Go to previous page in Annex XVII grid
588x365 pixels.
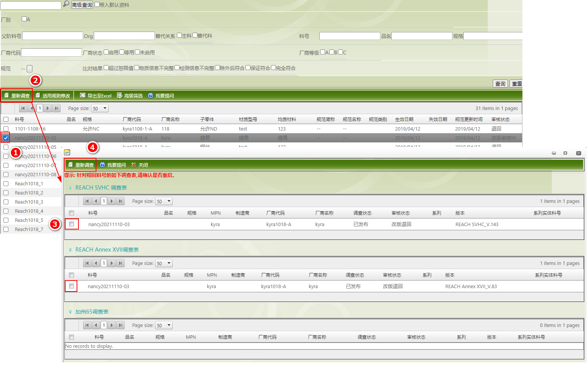point(96,263)
